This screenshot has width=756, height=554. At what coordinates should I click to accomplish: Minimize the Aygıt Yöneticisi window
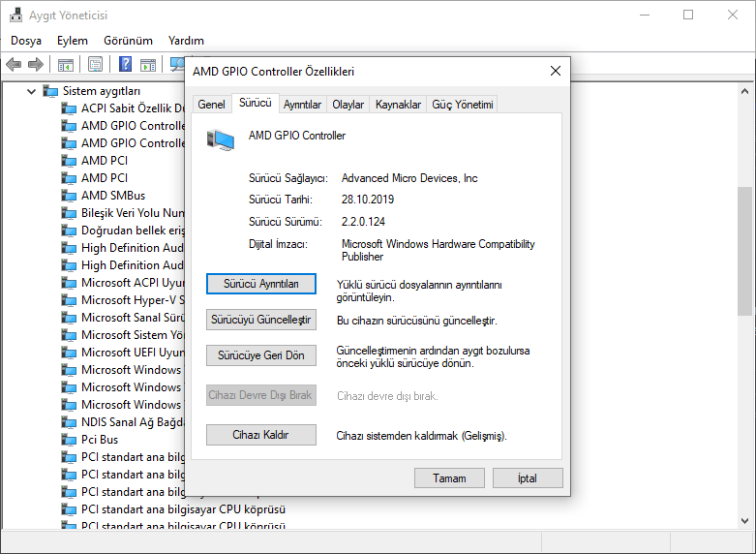point(645,15)
